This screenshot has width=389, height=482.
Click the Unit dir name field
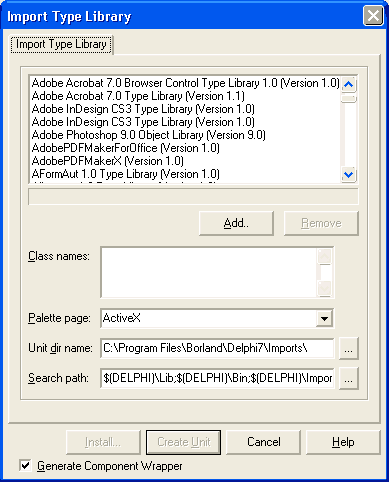click(217, 348)
